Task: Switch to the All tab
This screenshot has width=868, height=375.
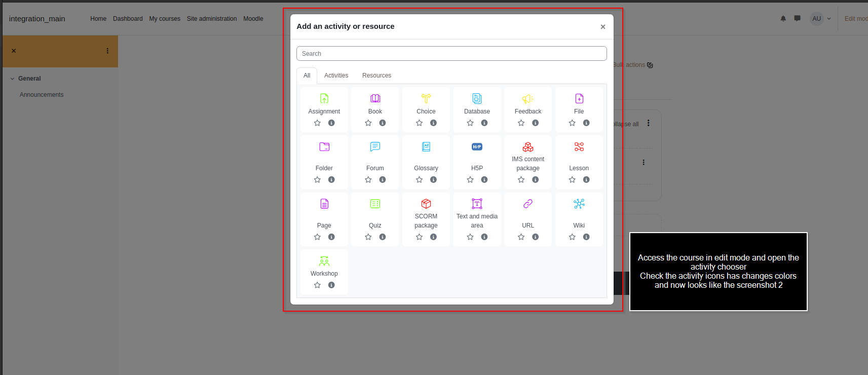Action: 307,76
